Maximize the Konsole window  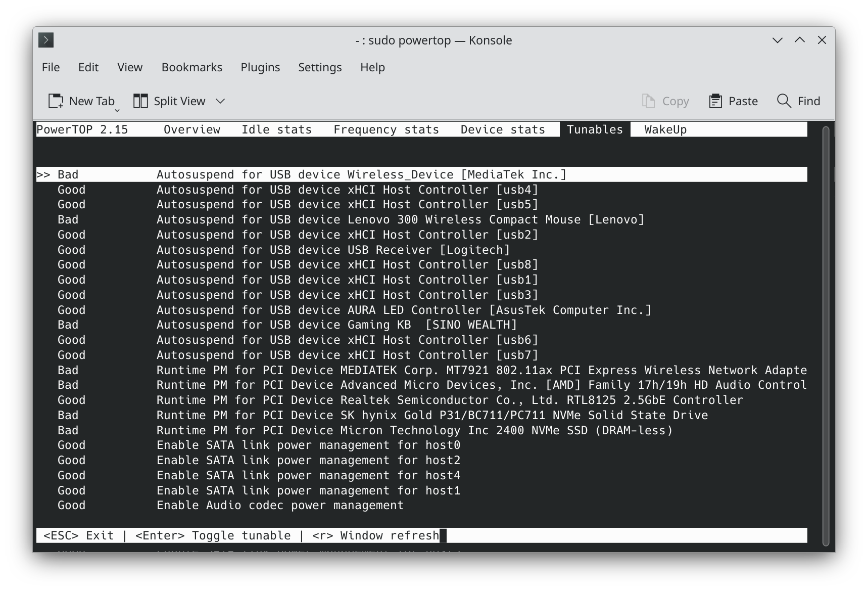[799, 40]
